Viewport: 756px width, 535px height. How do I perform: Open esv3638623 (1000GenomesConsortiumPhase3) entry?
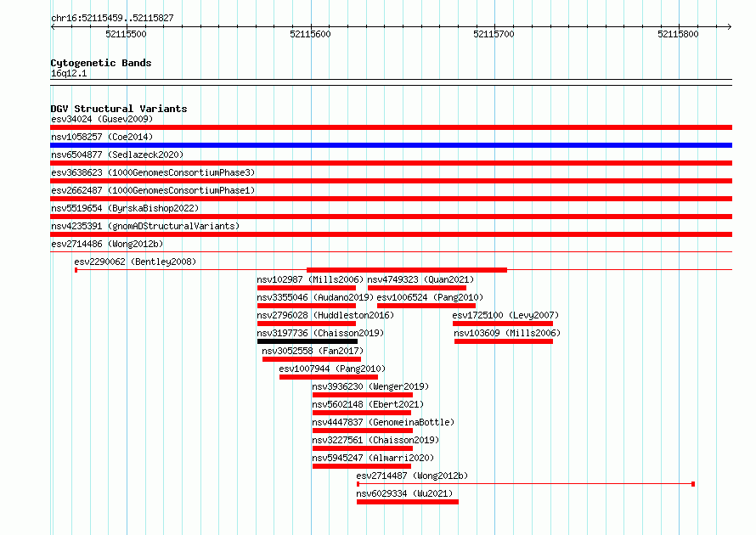pos(153,172)
